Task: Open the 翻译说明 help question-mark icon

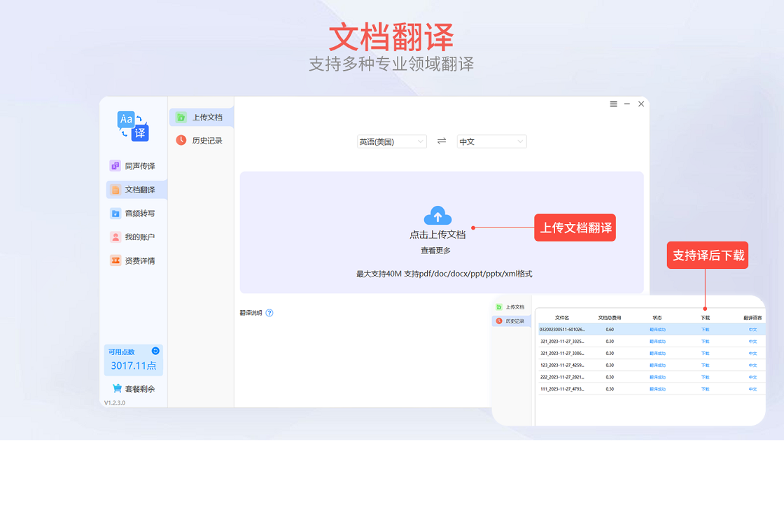Action: (x=269, y=313)
